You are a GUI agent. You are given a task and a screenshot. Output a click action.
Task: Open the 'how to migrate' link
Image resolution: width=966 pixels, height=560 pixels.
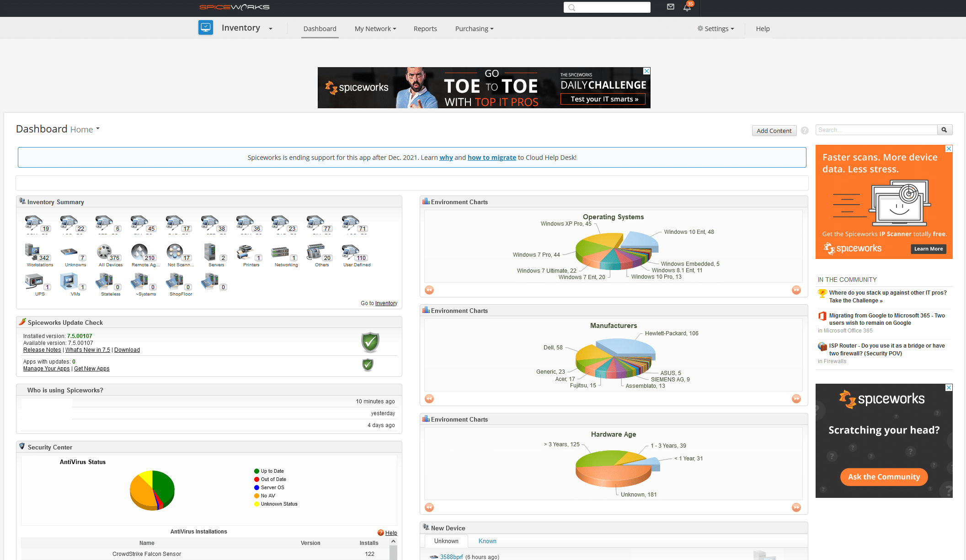(x=492, y=158)
